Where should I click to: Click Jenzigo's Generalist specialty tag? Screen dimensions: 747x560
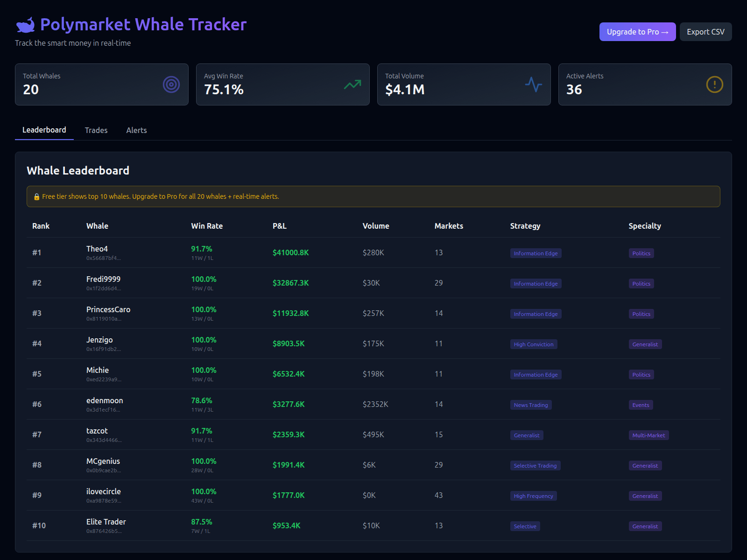point(645,344)
